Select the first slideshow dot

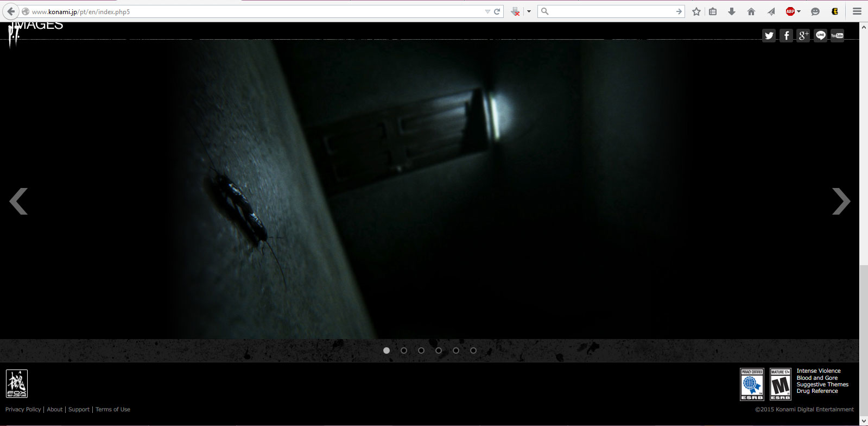[387, 350]
